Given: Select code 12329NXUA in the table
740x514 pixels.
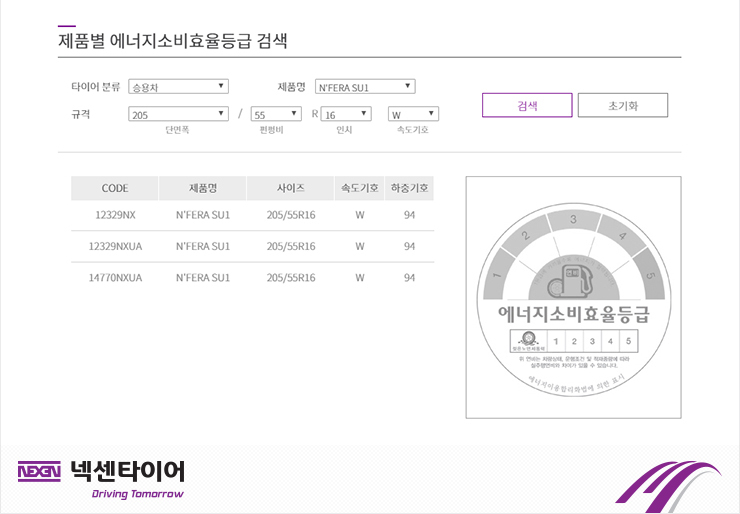Looking at the screenshot, I should [115, 246].
